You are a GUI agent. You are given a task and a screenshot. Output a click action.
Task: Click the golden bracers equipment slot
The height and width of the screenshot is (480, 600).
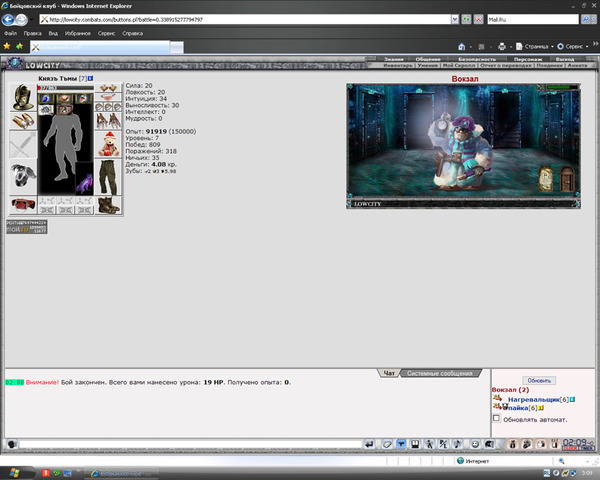(23, 121)
